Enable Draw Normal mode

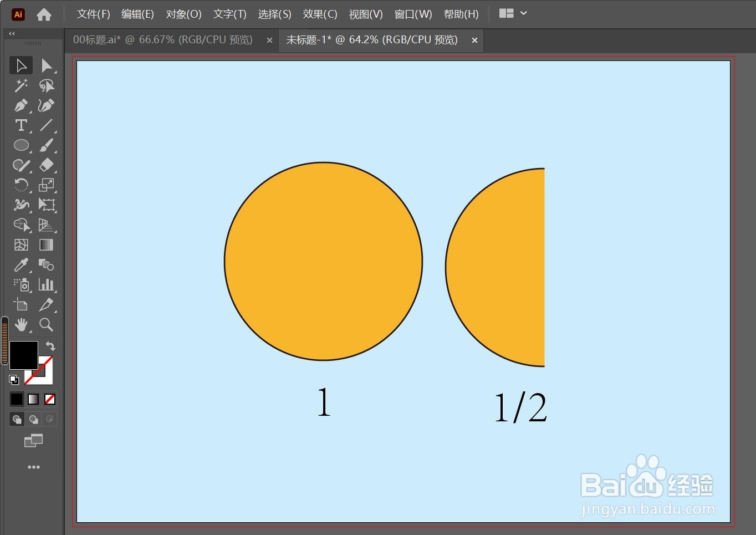[x=17, y=419]
